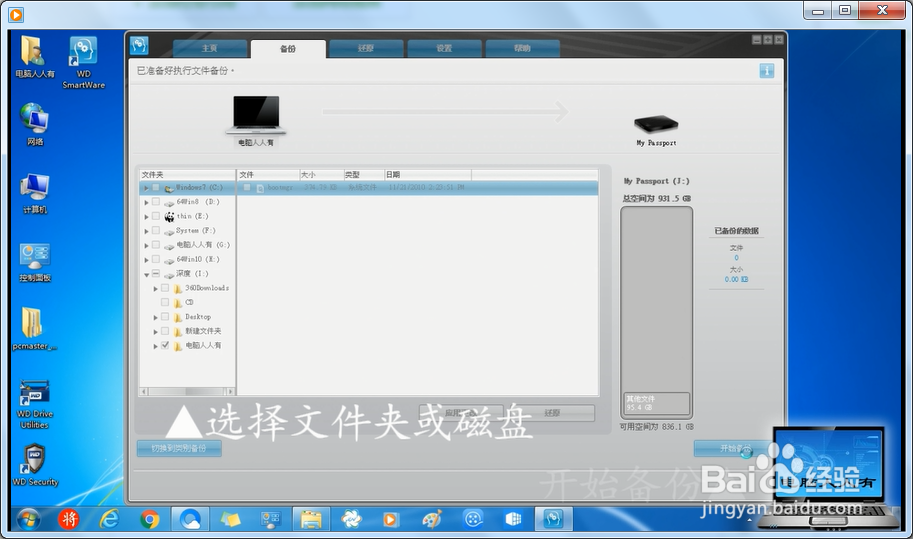Open the orange media player taskbar icon
Screen dimensions: 913x539
[x=391, y=519]
